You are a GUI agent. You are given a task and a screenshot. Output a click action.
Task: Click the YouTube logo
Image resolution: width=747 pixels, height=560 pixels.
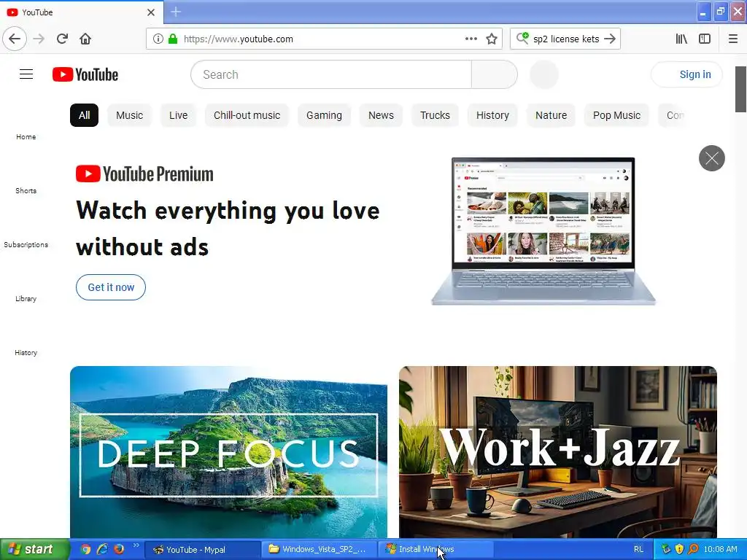point(85,75)
